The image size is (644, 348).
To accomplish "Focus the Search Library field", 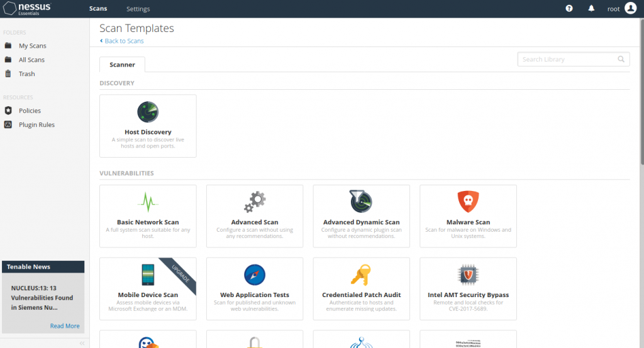I will (x=574, y=59).
